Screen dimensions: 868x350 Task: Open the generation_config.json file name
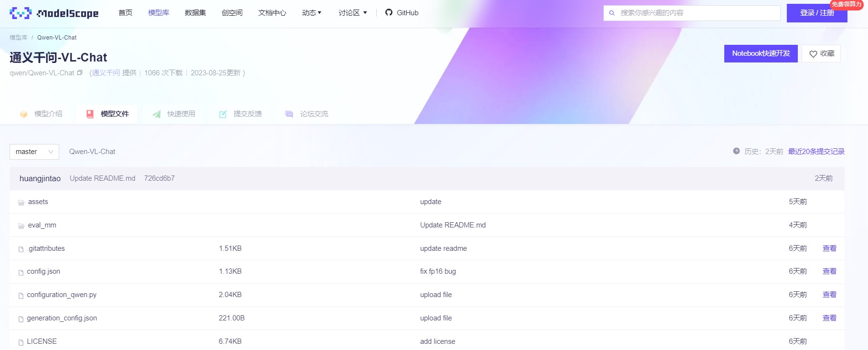(x=62, y=318)
